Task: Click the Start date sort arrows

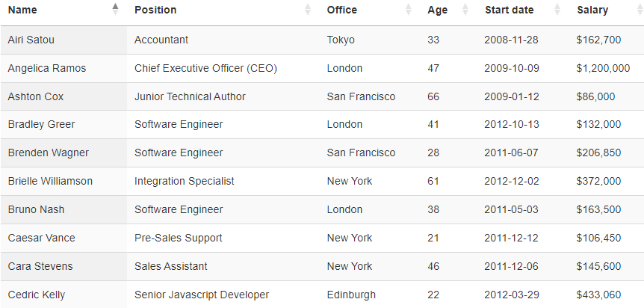Action: coord(557,10)
